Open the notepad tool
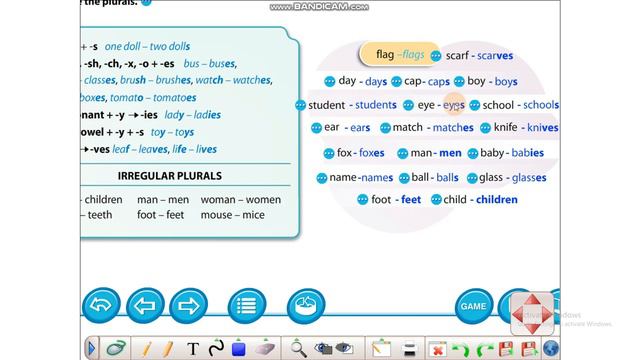Viewport: 640px width, 360px height. [381, 348]
